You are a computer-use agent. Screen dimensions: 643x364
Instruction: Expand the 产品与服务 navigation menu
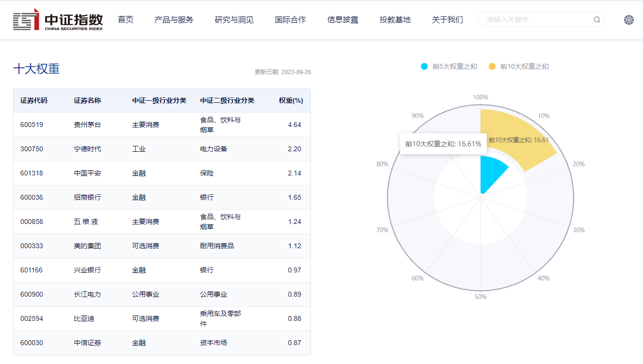pos(174,20)
